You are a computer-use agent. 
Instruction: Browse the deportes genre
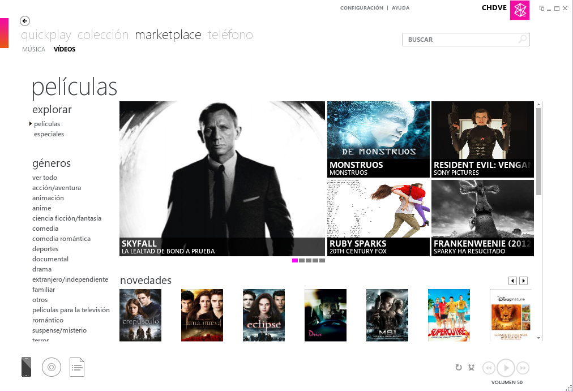point(45,249)
